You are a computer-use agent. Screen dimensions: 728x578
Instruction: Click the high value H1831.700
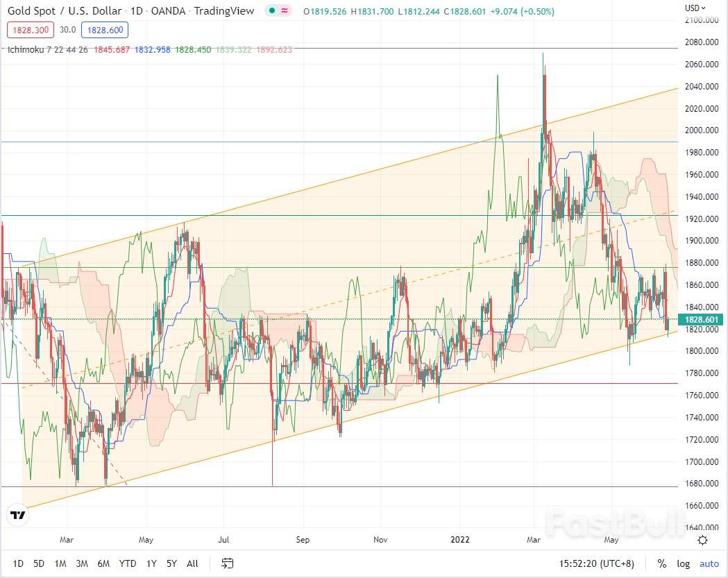pyautogui.click(x=373, y=12)
